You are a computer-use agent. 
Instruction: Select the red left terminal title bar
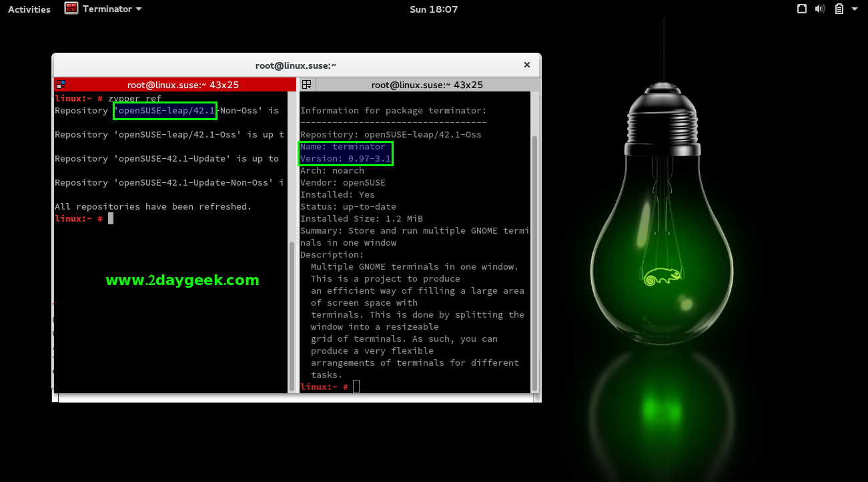(182, 85)
